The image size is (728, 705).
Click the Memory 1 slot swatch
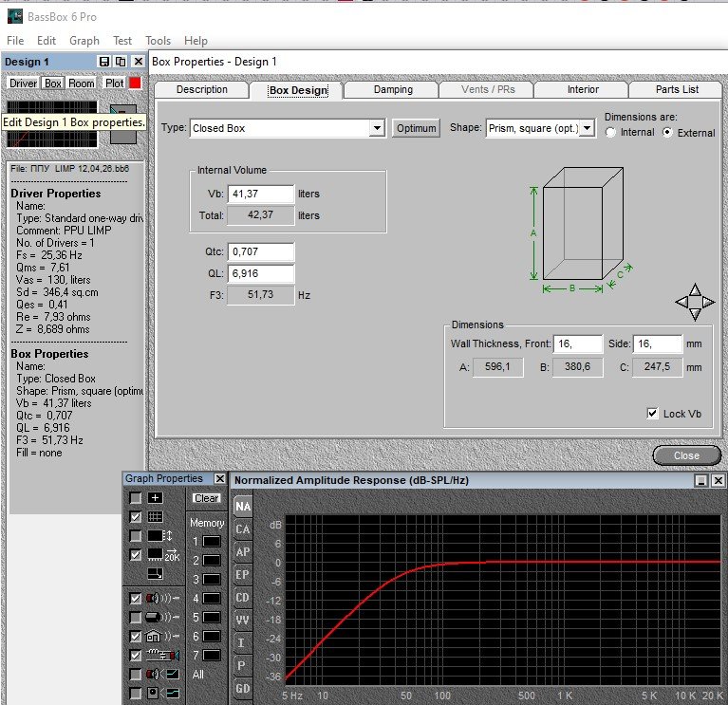(x=212, y=542)
